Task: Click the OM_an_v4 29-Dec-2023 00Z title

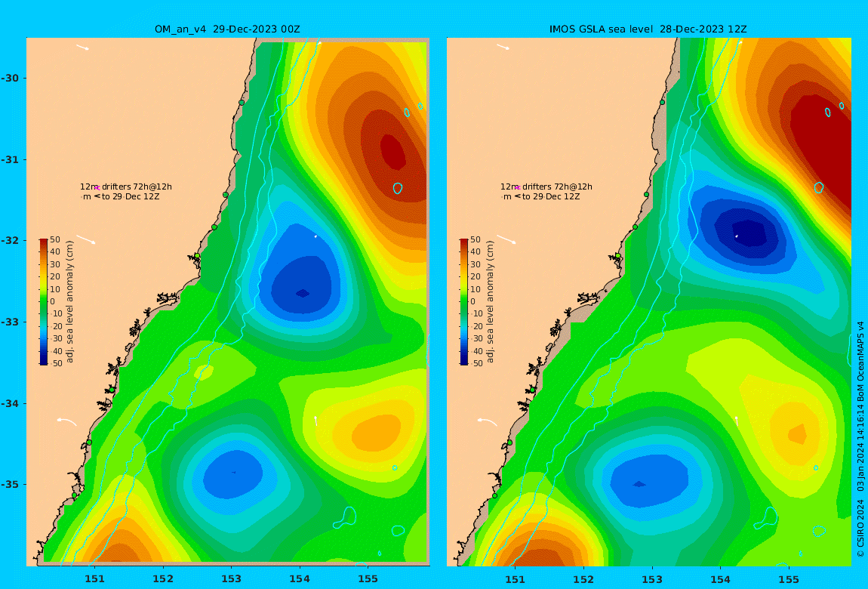Action: tap(227, 29)
